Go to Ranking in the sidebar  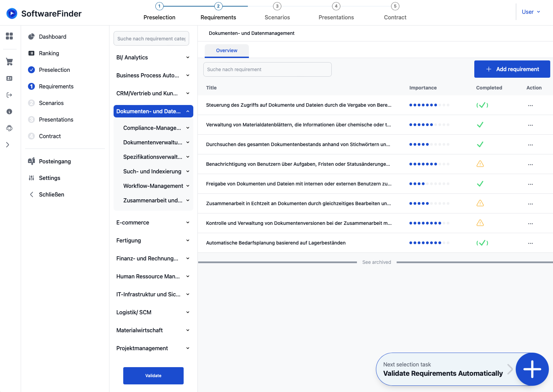(x=49, y=53)
